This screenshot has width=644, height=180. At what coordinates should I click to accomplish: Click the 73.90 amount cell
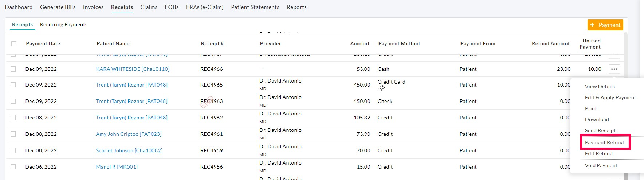tap(363, 134)
